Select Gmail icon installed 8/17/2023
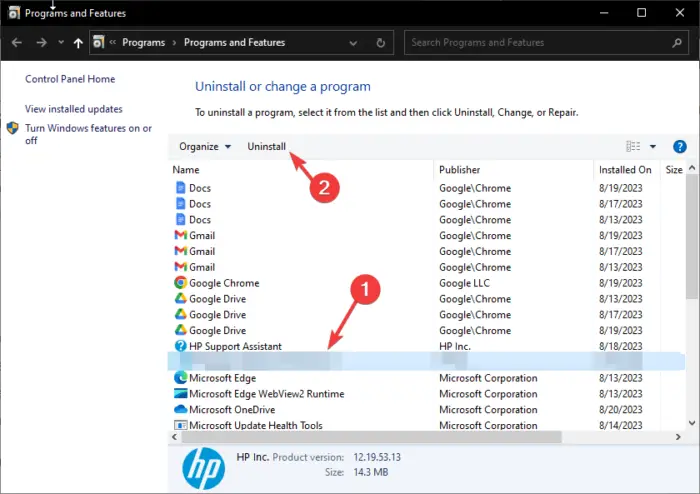The height and width of the screenshot is (494, 700). click(x=180, y=251)
